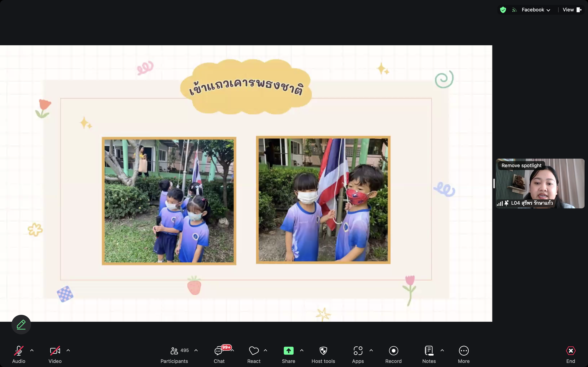Expand audio options chevron beside Audio

32,350
